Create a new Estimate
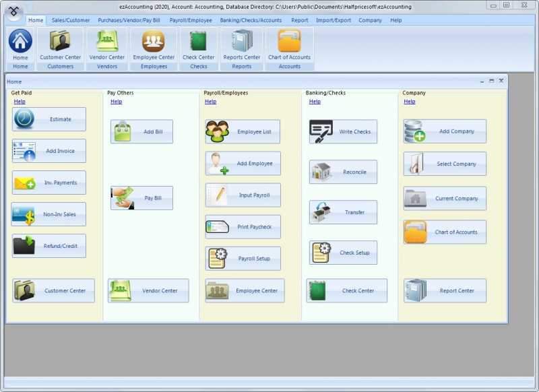Screen dimensions: 539x392 49,119
